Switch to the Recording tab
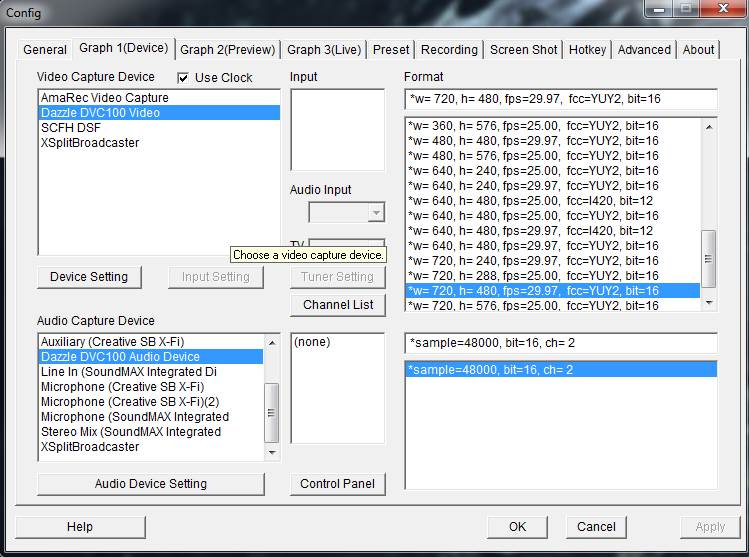 [x=449, y=49]
